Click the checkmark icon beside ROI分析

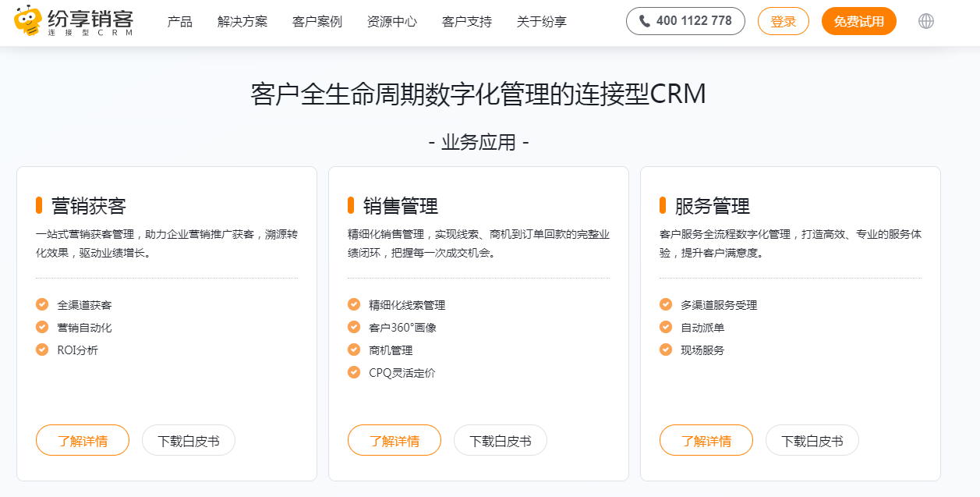(x=41, y=350)
